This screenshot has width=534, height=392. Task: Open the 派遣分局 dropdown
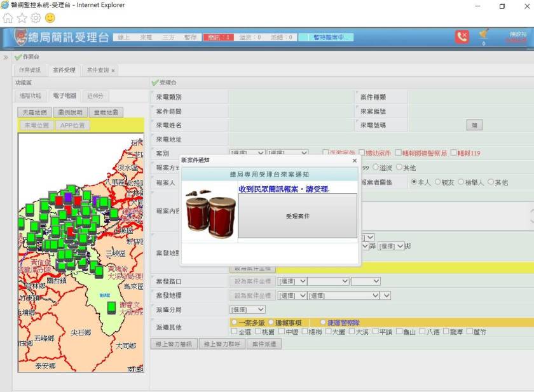click(x=247, y=309)
